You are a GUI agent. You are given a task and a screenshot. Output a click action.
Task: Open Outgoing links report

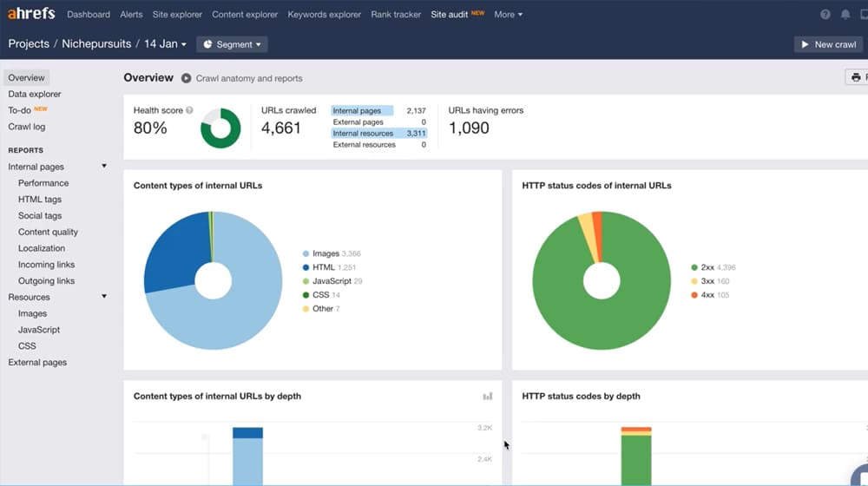tap(46, 280)
